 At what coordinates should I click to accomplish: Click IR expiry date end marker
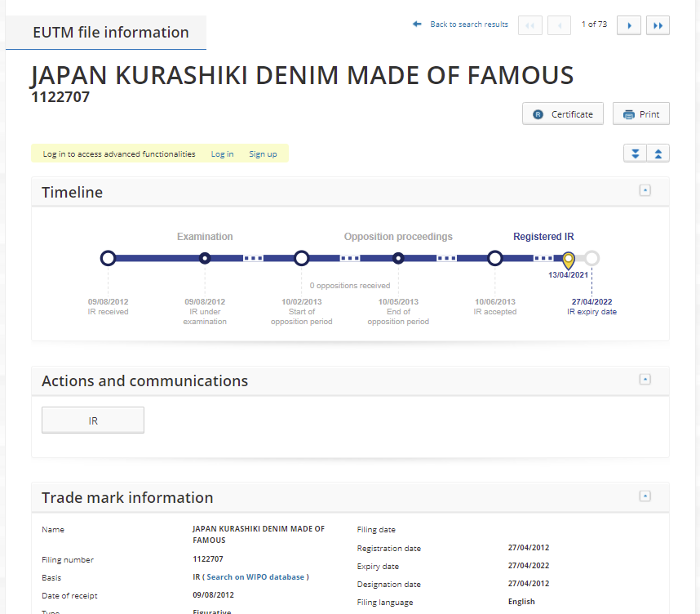592,258
